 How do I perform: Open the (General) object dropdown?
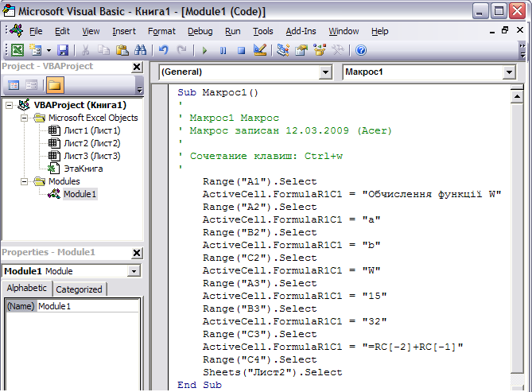coord(325,72)
